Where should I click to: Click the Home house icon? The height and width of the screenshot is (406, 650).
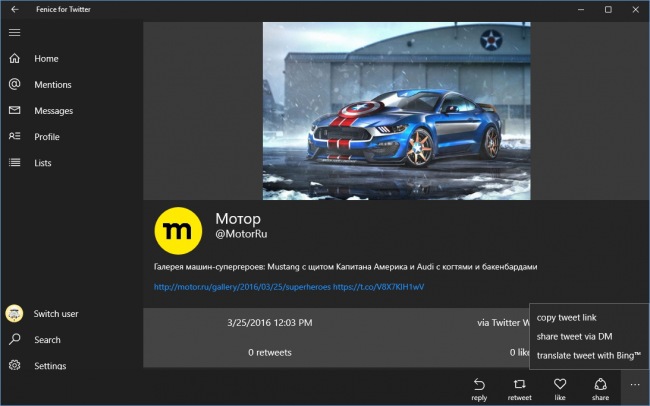(x=15, y=58)
